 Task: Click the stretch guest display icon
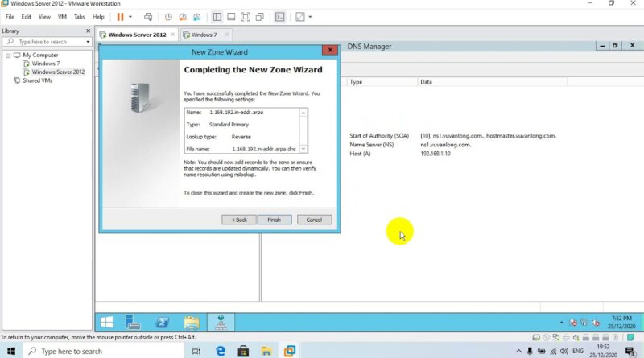[300, 17]
